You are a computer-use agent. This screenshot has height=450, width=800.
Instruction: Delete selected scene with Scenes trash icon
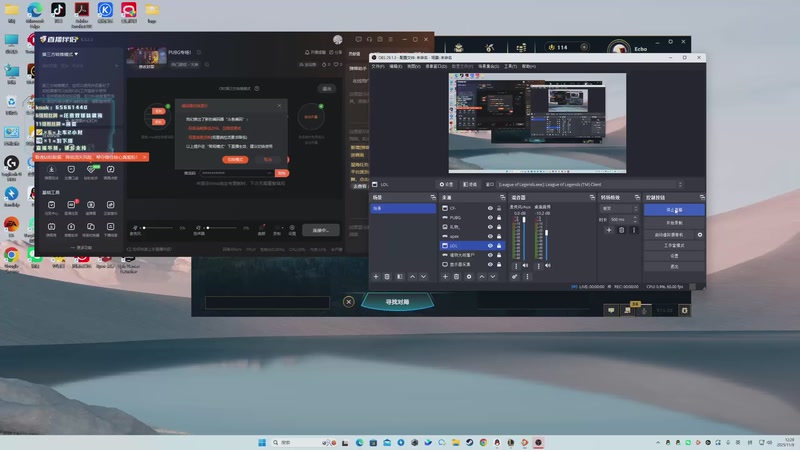click(x=387, y=277)
